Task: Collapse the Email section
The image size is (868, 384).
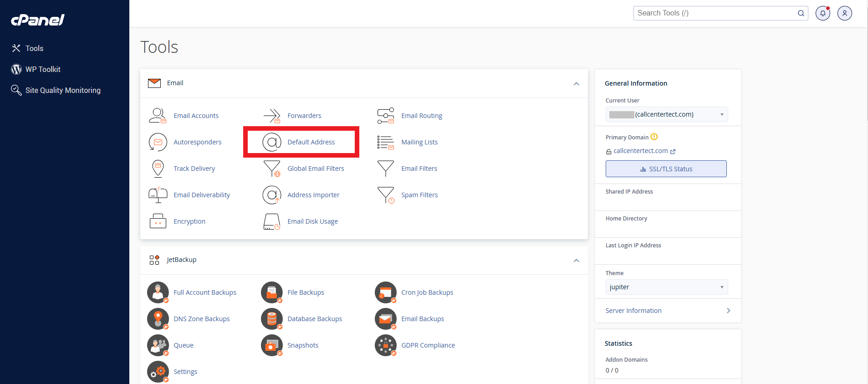Action: (576, 84)
